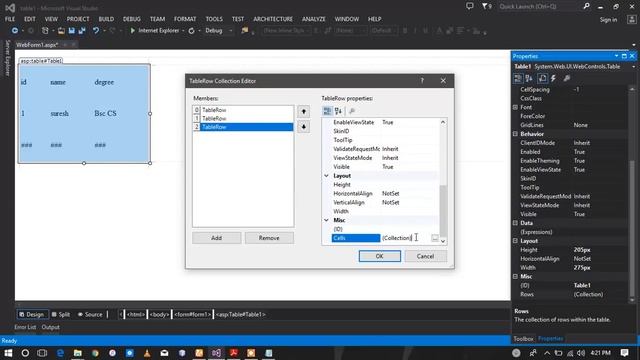
Task: Click Add button in collection editor
Action: pos(216,238)
